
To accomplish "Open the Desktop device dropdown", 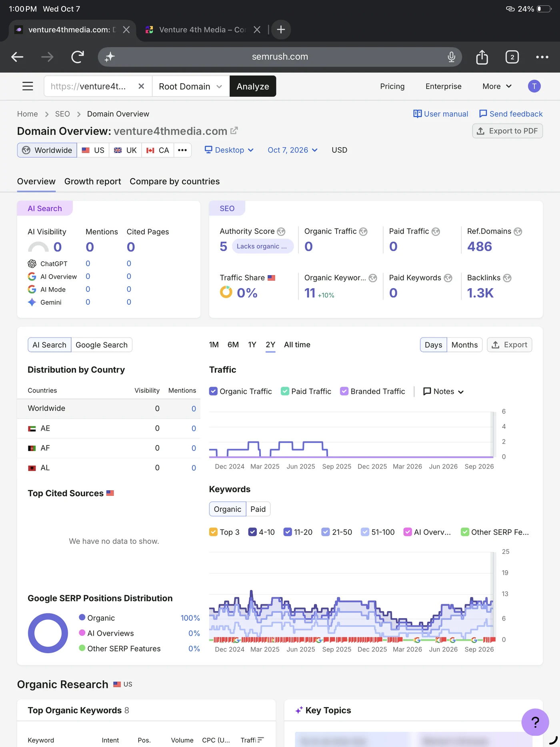I will (229, 150).
